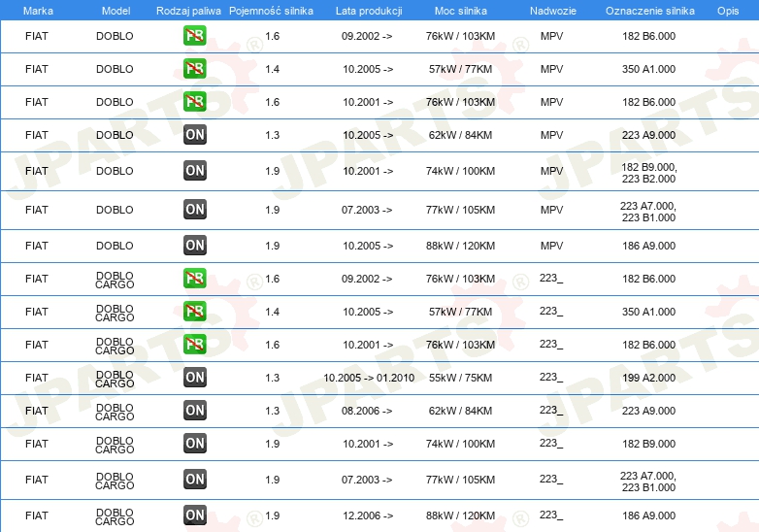Click the ON icon in the DOBLO CARGO 74kW row
The image size is (759, 532).
click(194, 443)
